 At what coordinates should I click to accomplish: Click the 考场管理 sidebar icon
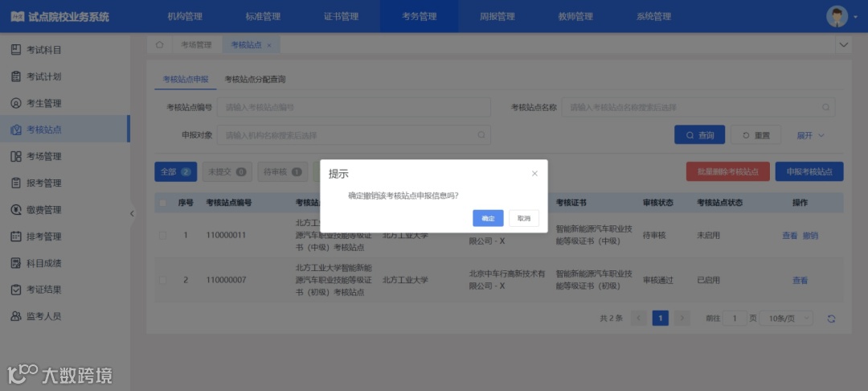click(x=16, y=156)
